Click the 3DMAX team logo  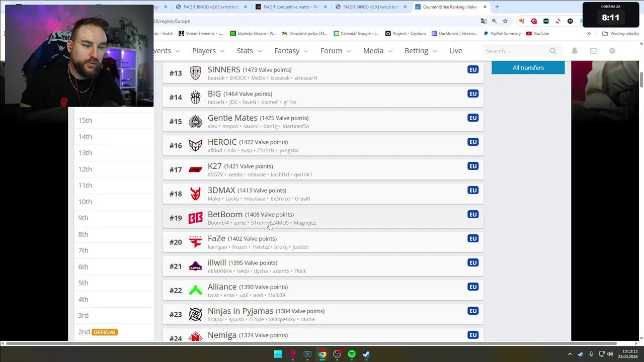point(195,194)
